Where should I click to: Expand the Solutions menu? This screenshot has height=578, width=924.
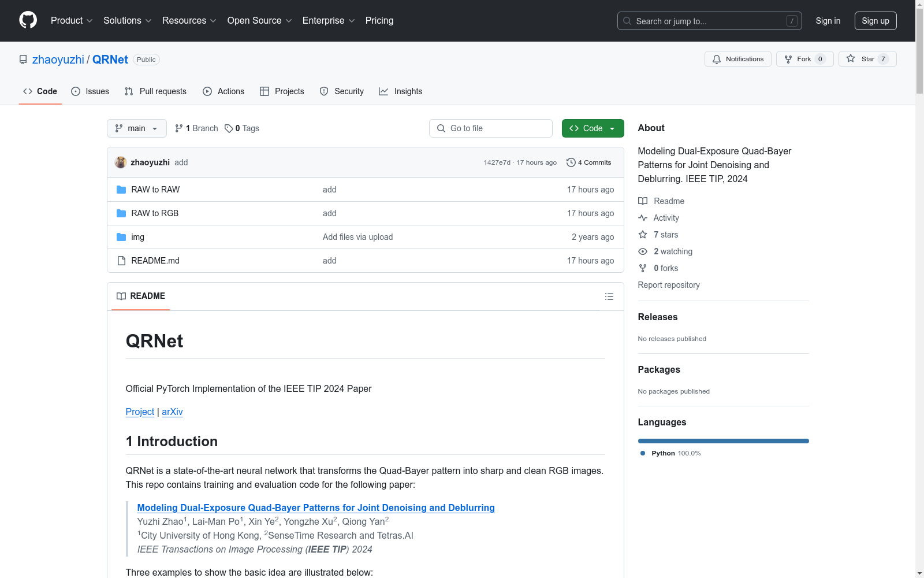point(128,21)
